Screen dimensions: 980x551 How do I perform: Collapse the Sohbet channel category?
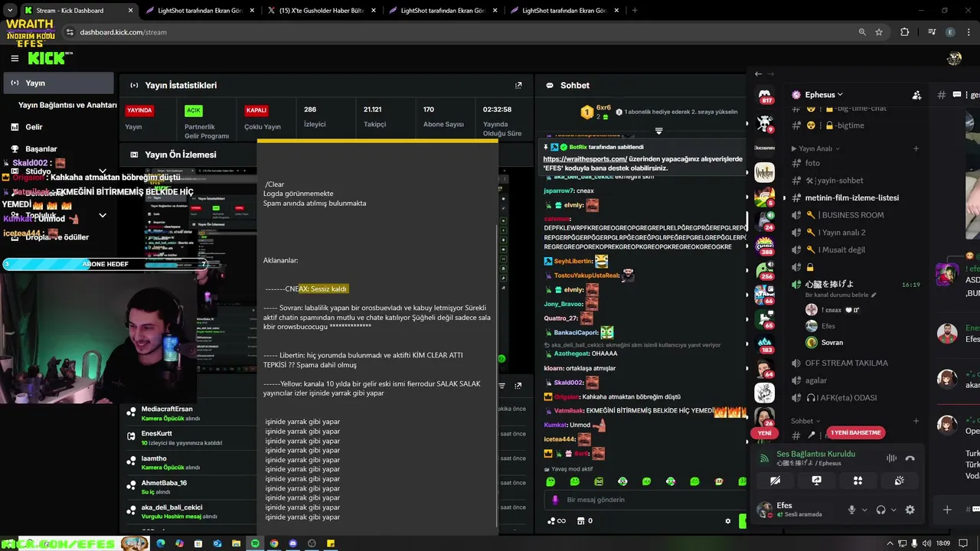point(805,421)
